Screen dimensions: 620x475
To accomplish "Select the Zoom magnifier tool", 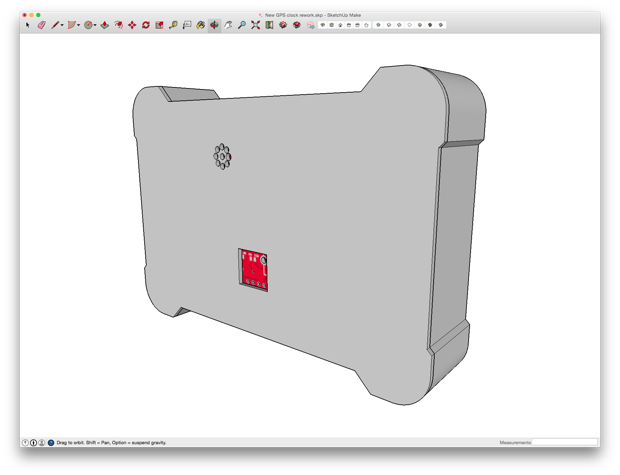I will (242, 25).
